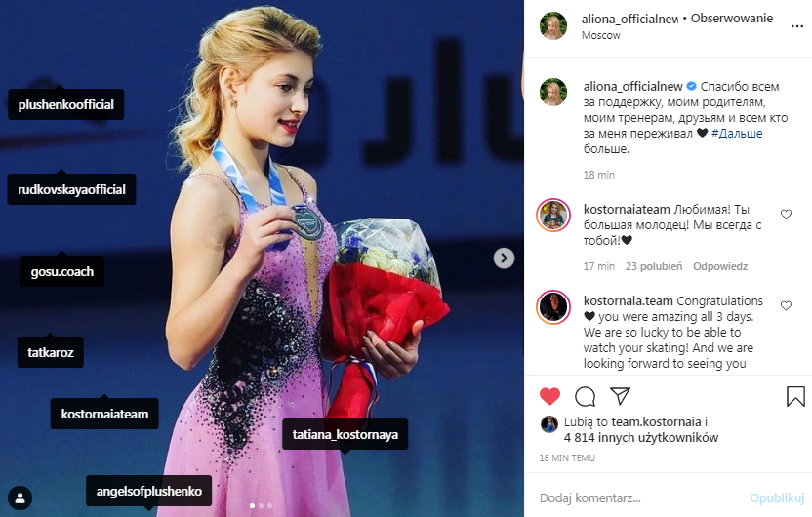Focus the Dodaj komentarz input field
The image size is (812, 517).
(x=642, y=497)
